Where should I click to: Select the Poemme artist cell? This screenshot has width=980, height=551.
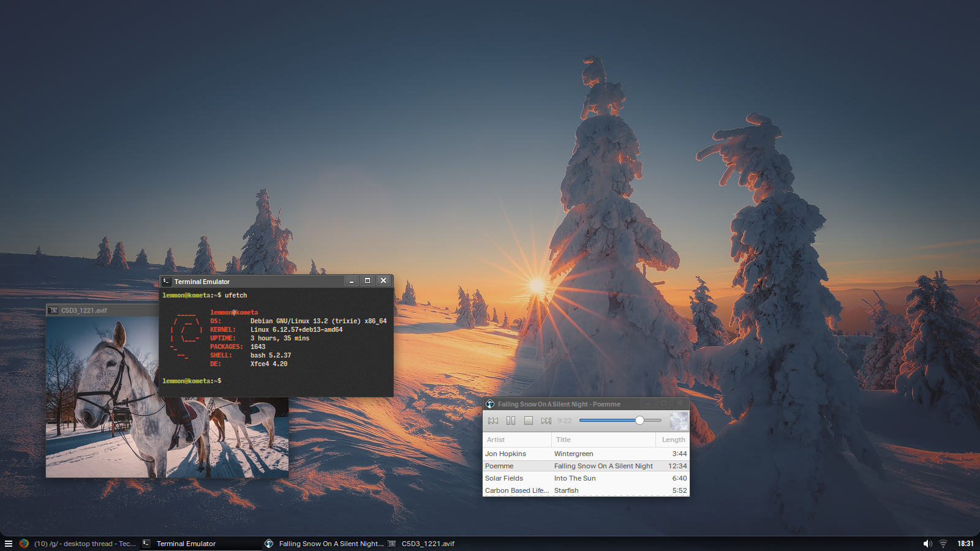pyautogui.click(x=499, y=466)
